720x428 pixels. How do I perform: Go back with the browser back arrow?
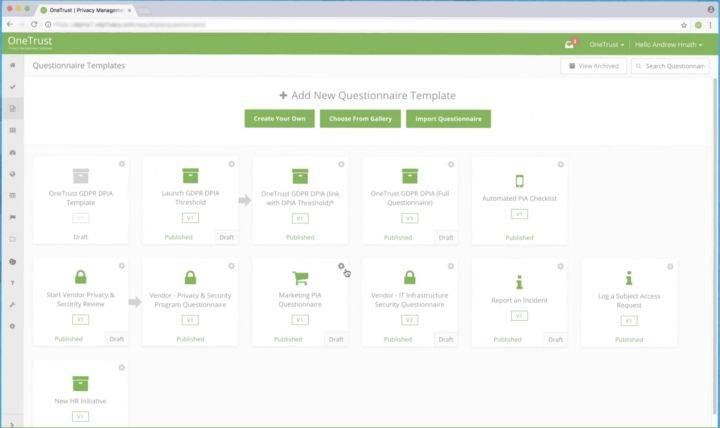[x=10, y=24]
